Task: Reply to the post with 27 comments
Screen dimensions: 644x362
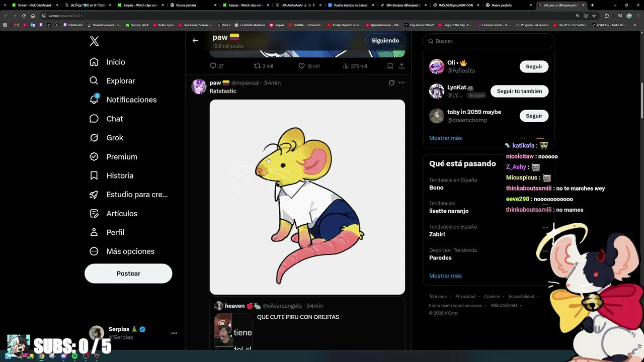Action: [216, 66]
